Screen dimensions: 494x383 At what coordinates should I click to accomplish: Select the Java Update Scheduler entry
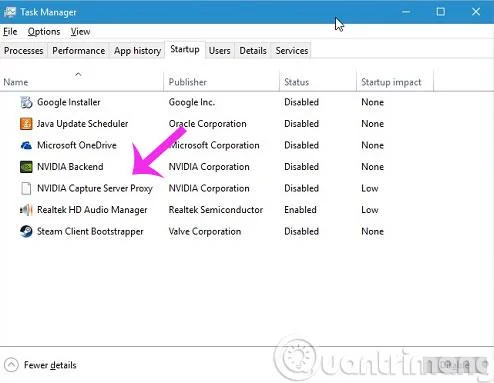coord(82,124)
